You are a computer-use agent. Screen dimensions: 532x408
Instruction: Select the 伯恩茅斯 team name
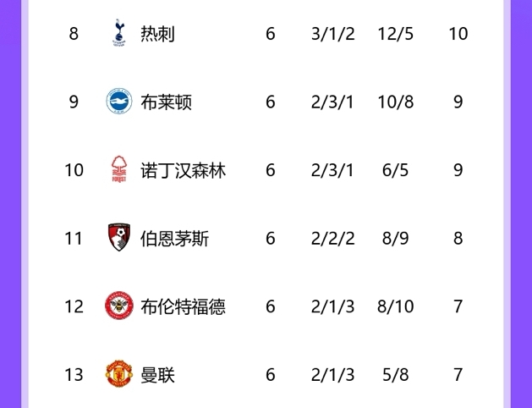174,238
